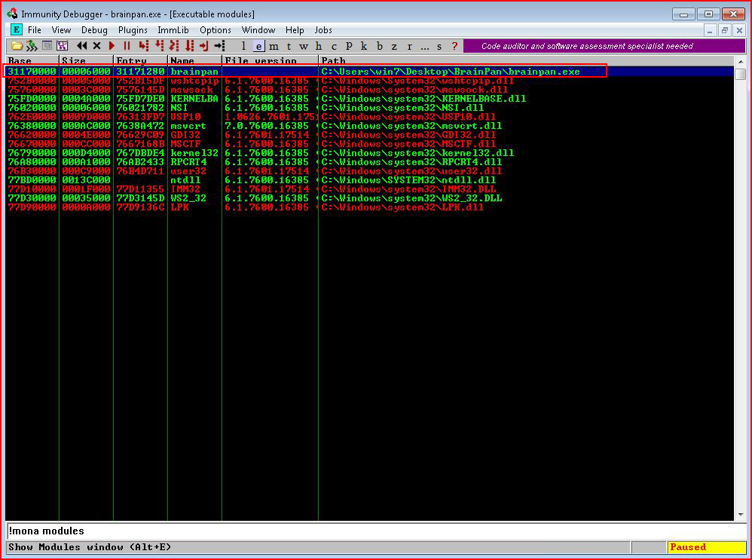Select the msvcrt module row
The width and height of the screenshot is (752, 560).
click(x=370, y=126)
